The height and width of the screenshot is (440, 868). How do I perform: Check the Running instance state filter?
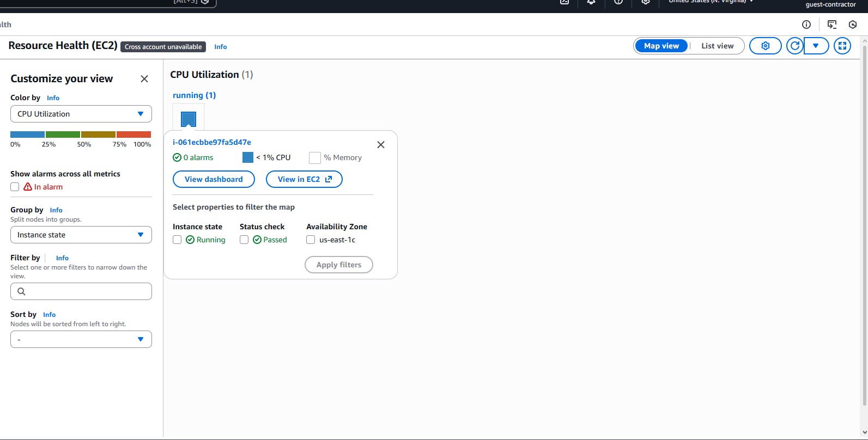(x=177, y=240)
